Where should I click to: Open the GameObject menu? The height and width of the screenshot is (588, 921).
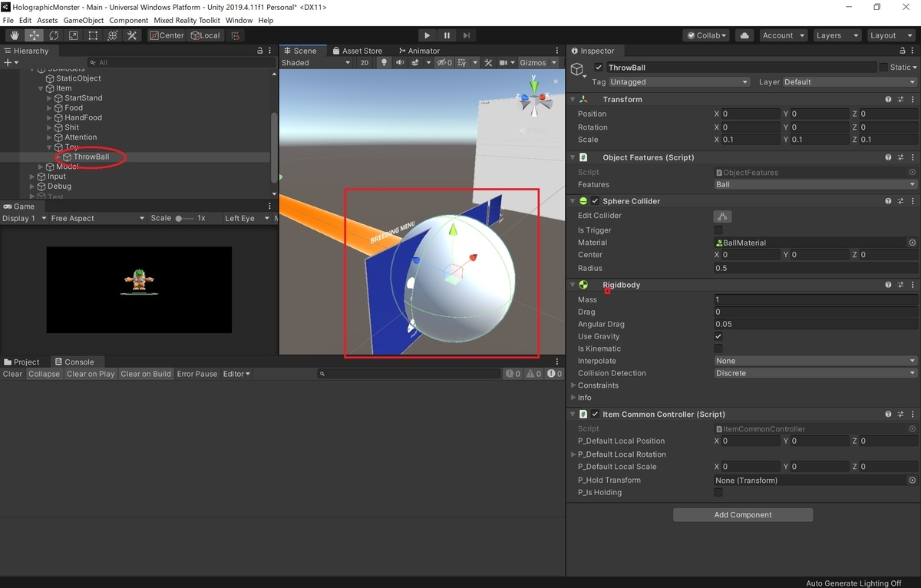(x=83, y=20)
